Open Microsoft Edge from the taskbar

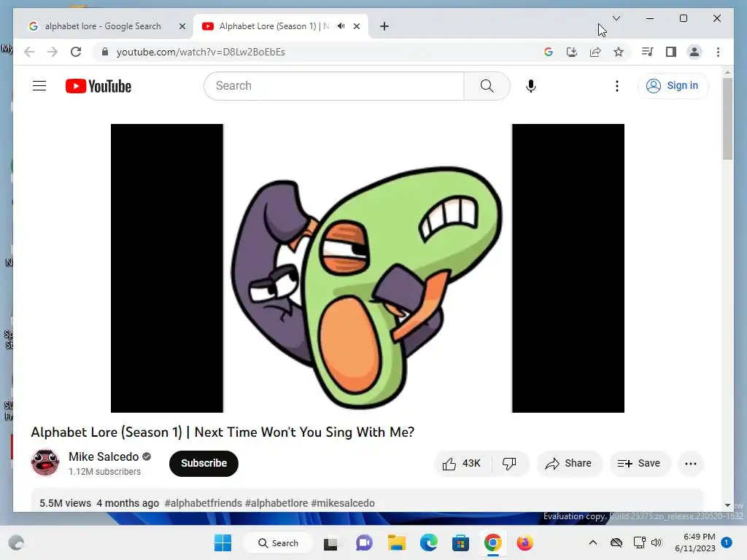(428, 542)
